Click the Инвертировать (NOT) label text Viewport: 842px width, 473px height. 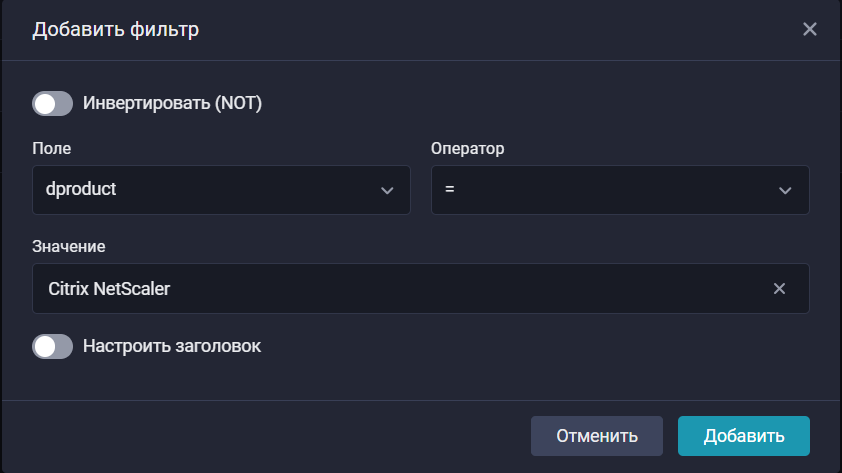pos(172,103)
